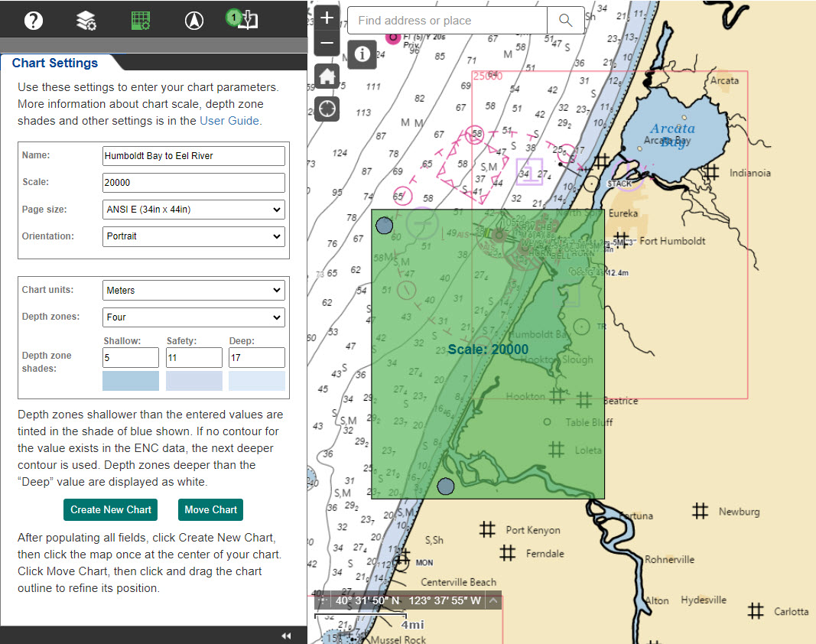Screen dimensions: 816x644
Task: Open the Orientation dropdown
Action: pos(193,236)
